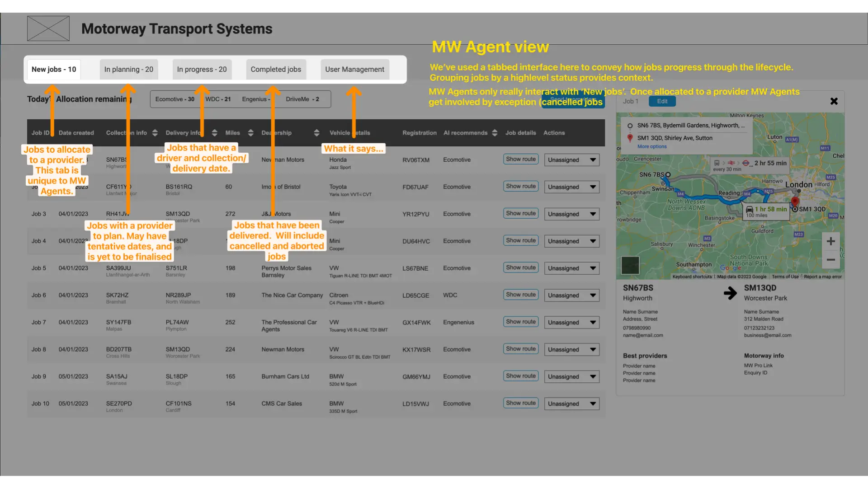Click DriveMe - 2 allocation entry

[302, 99]
